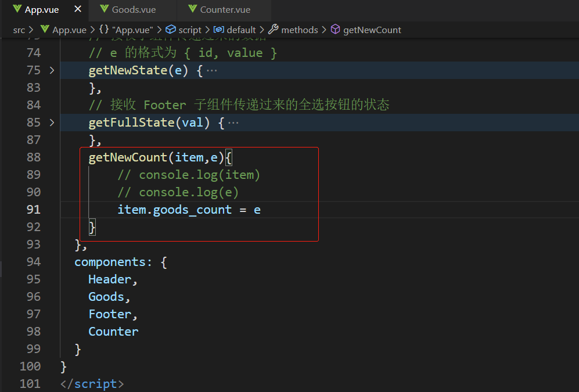Click the purple cube icon beside getNewCount
579x392 pixels.
[335, 29]
